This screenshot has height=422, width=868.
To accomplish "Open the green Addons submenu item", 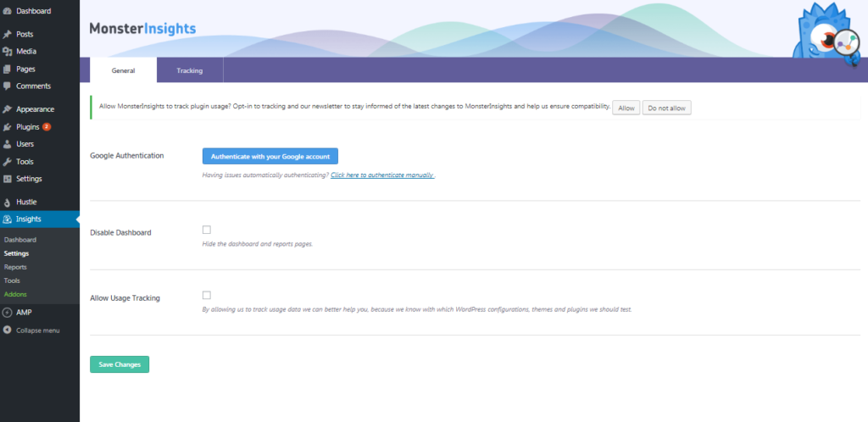I will point(15,295).
